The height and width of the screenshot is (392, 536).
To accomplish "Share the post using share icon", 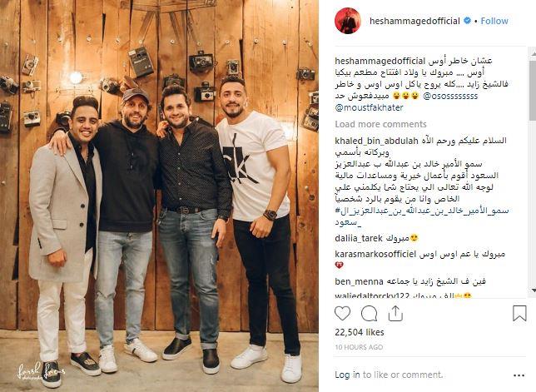I will point(395,313).
